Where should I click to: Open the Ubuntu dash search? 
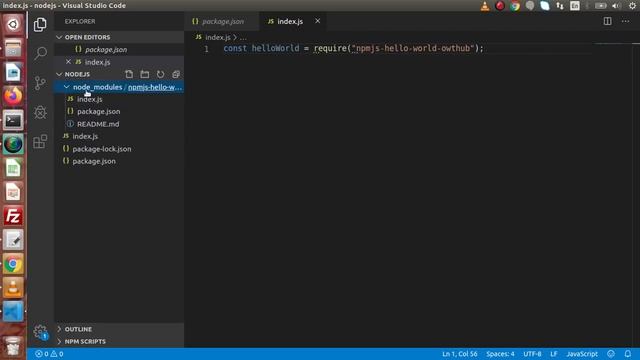pos(13,24)
